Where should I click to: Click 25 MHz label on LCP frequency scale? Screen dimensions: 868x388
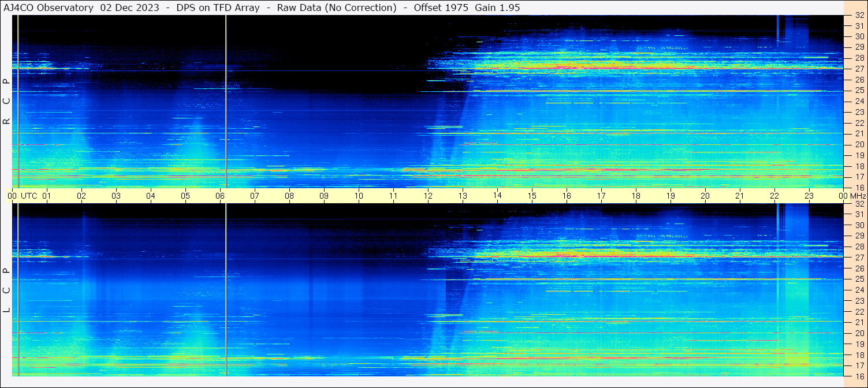click(859, 279)
